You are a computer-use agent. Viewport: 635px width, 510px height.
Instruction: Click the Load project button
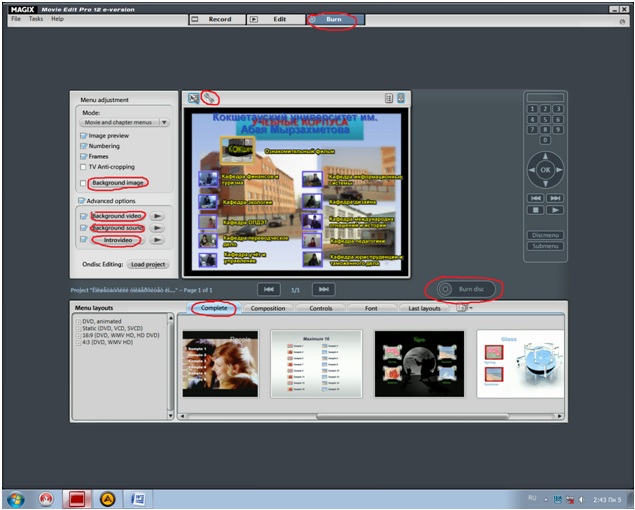coord(148,265)
